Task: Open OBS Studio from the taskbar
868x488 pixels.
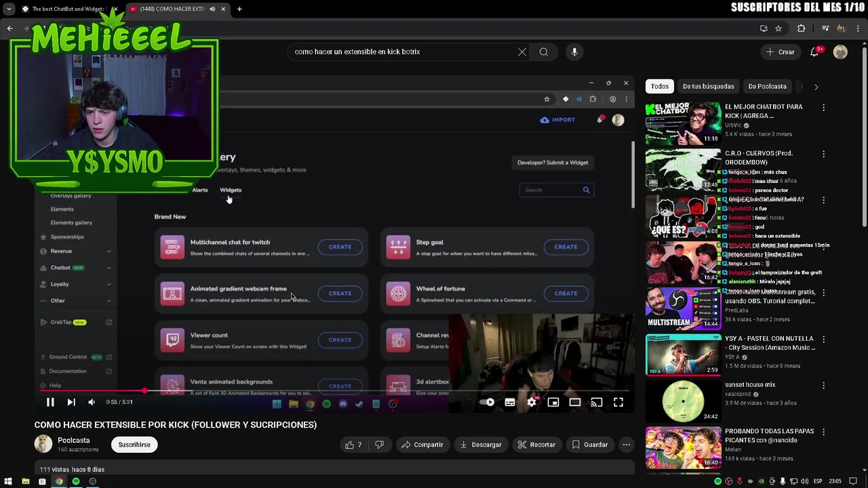Action: [93, 481]
